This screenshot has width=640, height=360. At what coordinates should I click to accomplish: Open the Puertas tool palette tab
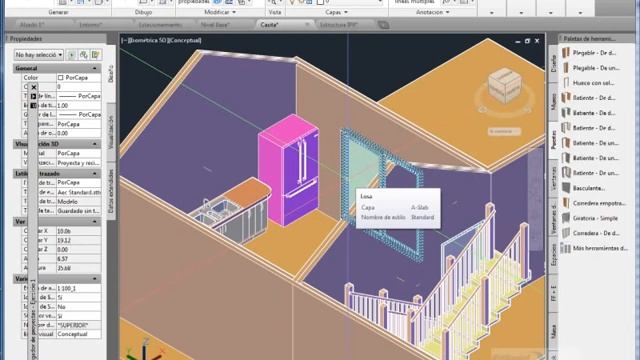pyautogui.click(x=553, y=139)
